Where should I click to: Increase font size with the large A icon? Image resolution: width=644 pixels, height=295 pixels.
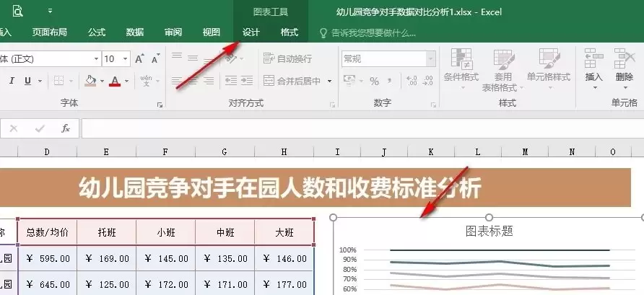[139, 58]
